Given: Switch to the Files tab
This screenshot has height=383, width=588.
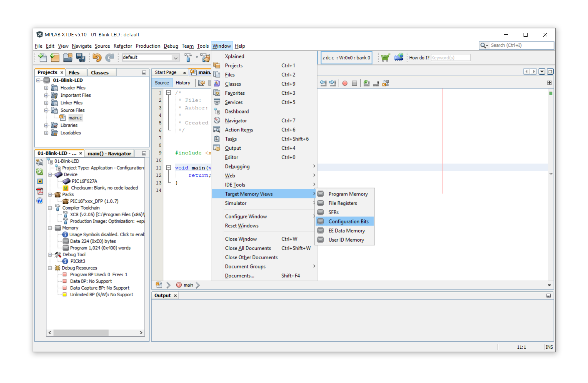Looking at the screenshot, I should (x=74, y=73).
